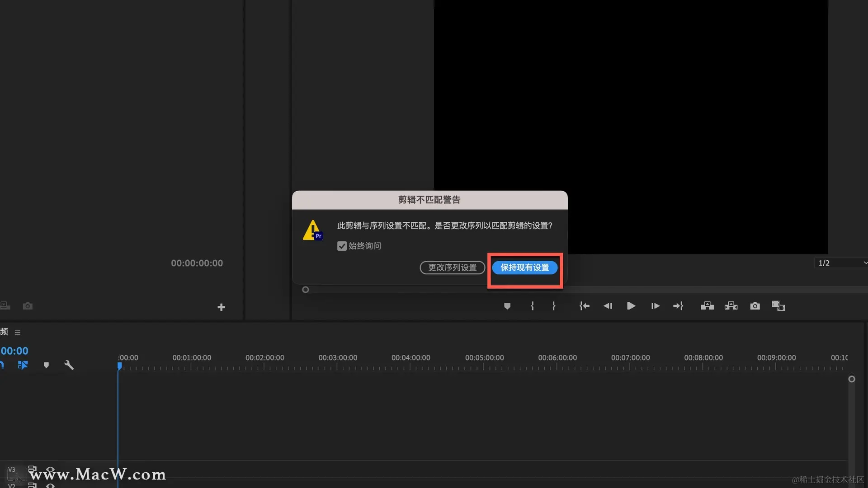Click Change Sequence Settings button (更改序列设置)
This screenshot has width=868, height=488.
pyautogui.click(x=452, y=267)
